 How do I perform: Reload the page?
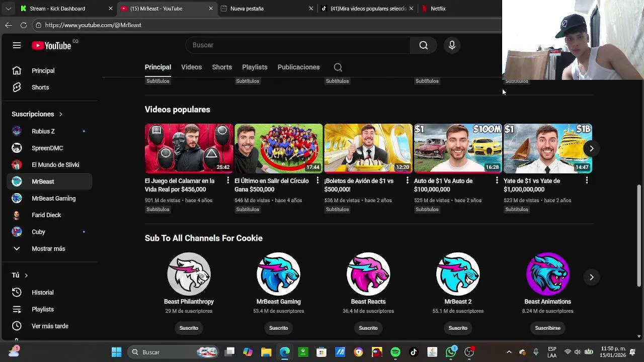pos(24,25)
